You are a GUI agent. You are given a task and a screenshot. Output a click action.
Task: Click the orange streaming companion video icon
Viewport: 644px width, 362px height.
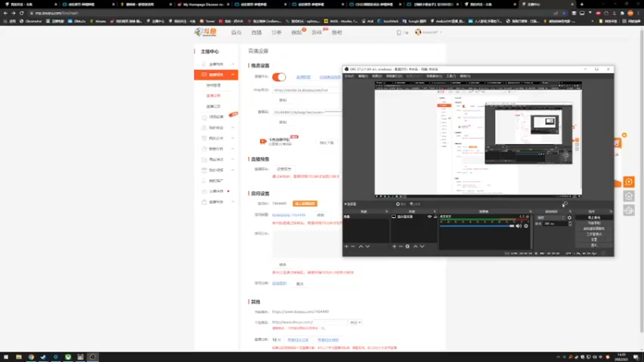click(263, 142)
